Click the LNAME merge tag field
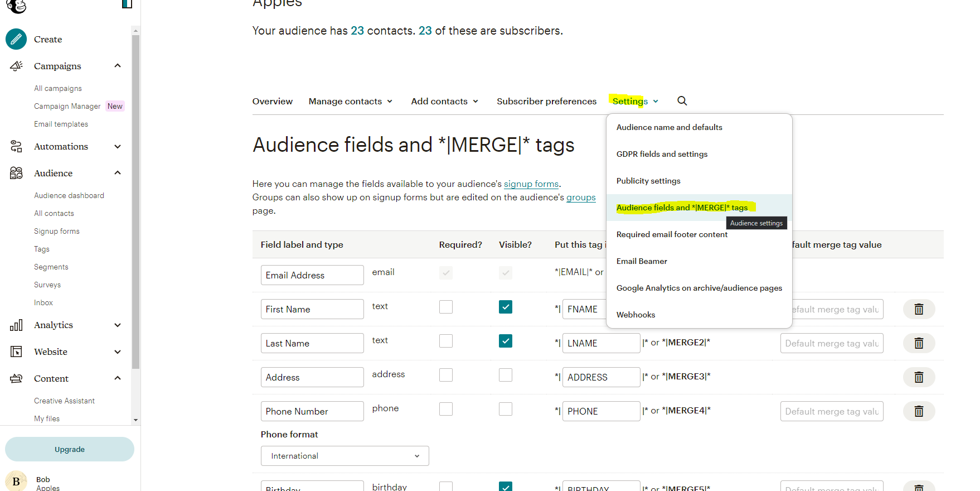Image resolution: width=980 pixels, height=491 pixels. point(601,343)
